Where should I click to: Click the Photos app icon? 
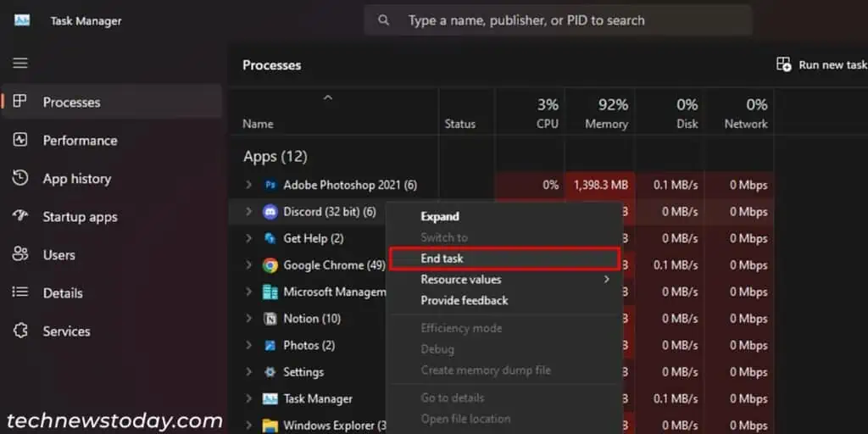[x=270, y=346]
